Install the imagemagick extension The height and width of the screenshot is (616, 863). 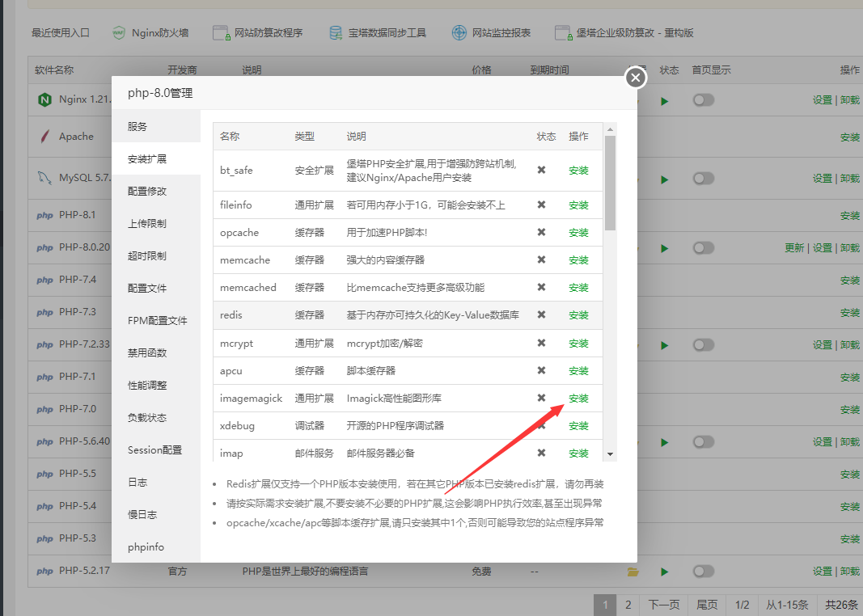(x=578, y=399)
